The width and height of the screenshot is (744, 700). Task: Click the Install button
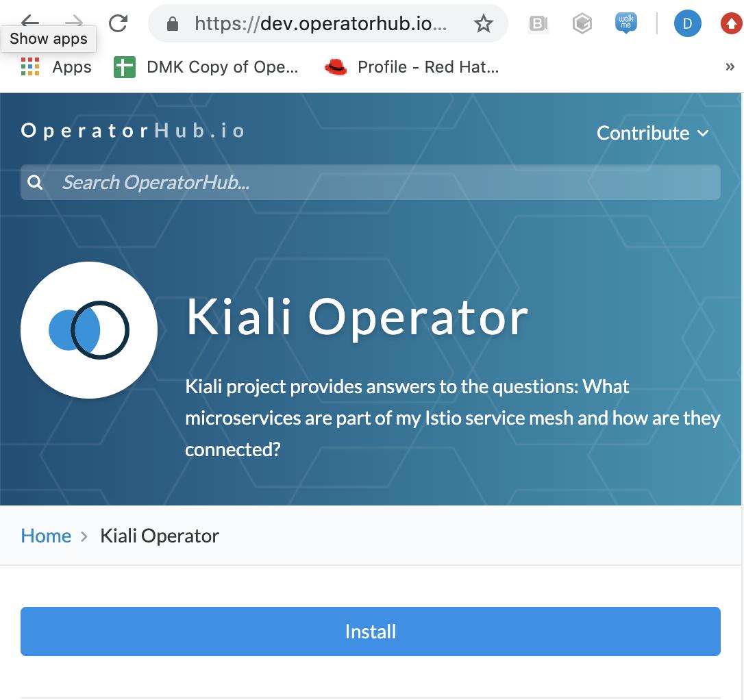370,632
